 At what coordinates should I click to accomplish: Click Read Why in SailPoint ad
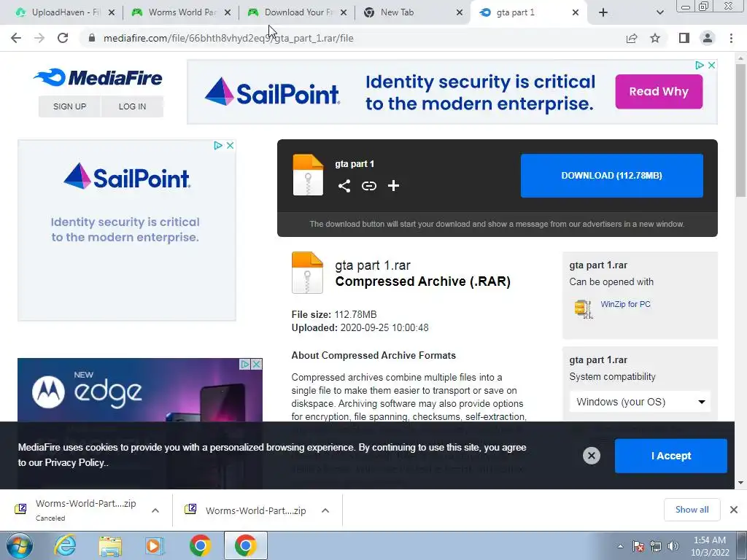[x=659, y=91]
